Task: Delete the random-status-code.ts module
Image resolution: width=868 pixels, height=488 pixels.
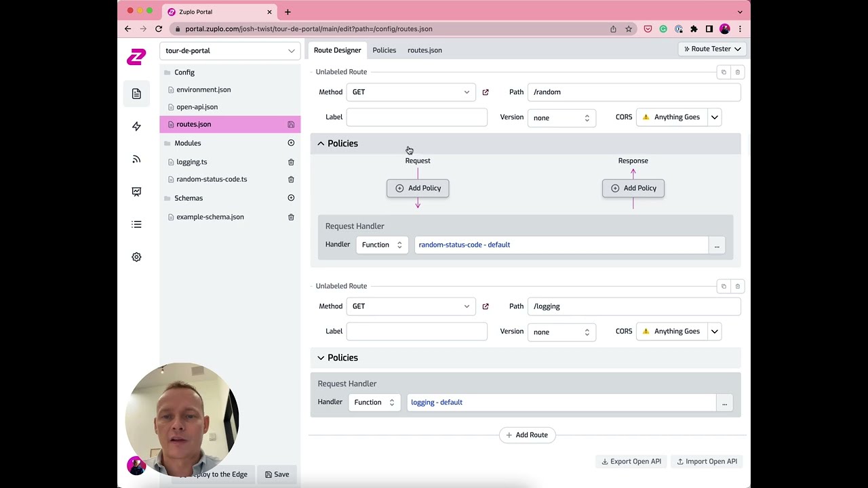Action: (291, 180)
